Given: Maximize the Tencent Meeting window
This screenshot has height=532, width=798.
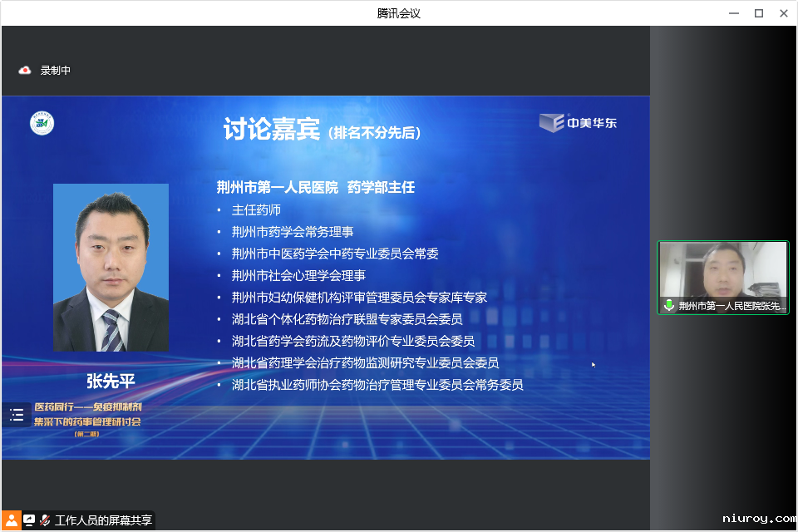Looking at the screenshot, I should point(758,13).
